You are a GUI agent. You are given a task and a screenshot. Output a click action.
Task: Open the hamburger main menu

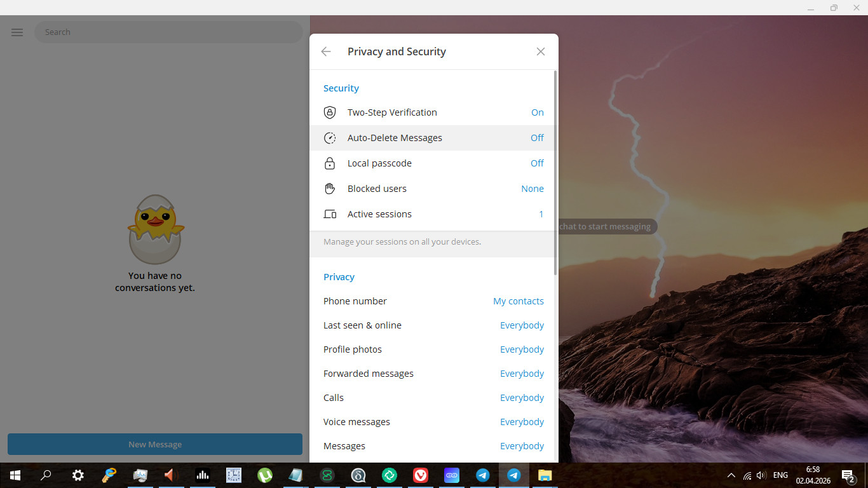(17, 32)
